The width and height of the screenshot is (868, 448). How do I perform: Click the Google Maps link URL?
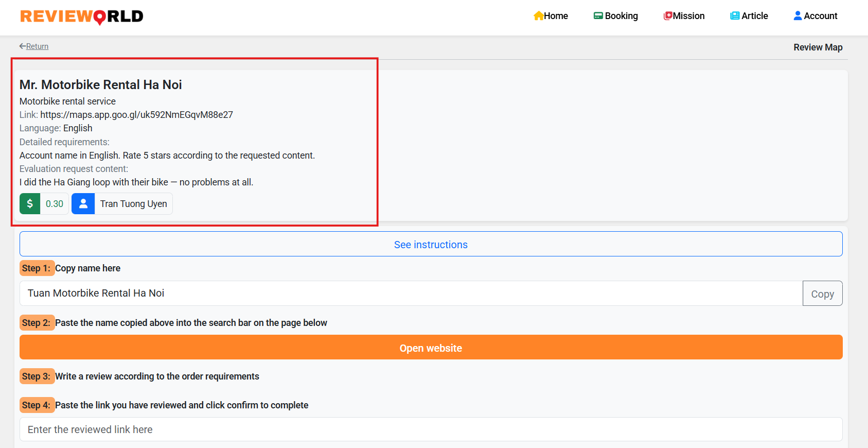pos(136,115)
